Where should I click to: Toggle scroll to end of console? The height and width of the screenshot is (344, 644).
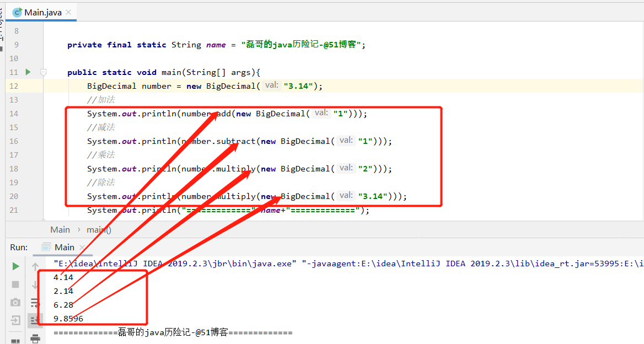click(35, 320)
